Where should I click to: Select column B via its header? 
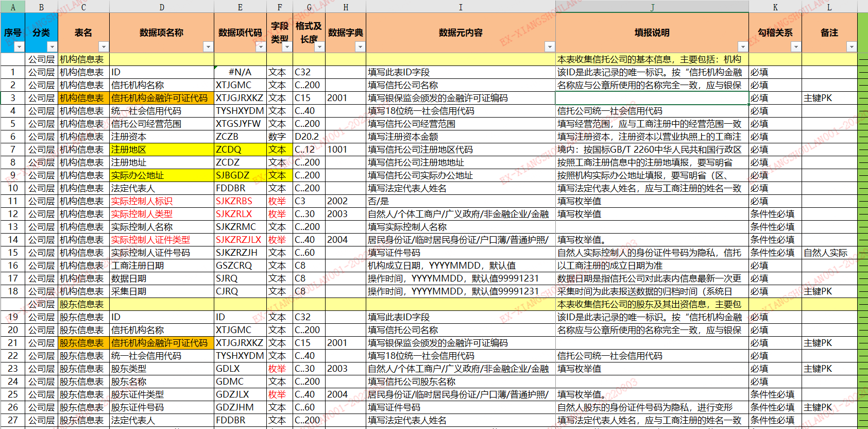(x=42, y=7)
